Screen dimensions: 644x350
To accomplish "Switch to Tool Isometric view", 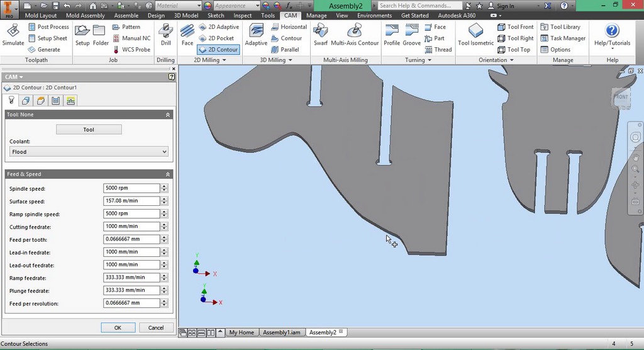I will tap(475, 35).
